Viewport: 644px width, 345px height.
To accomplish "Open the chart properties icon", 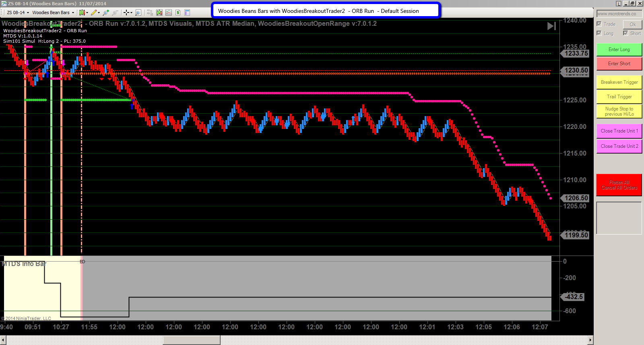I will [x=187, y=12].
